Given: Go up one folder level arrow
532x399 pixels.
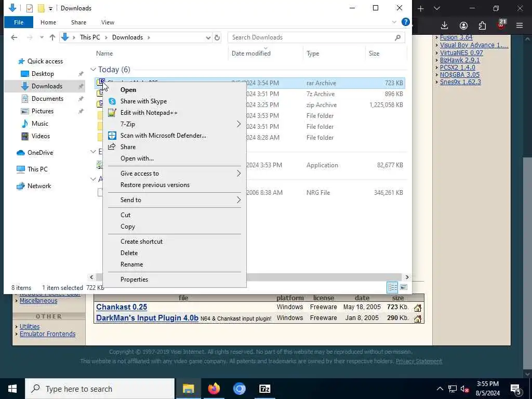Looking at the screenshot, I should tap(52, 37).
